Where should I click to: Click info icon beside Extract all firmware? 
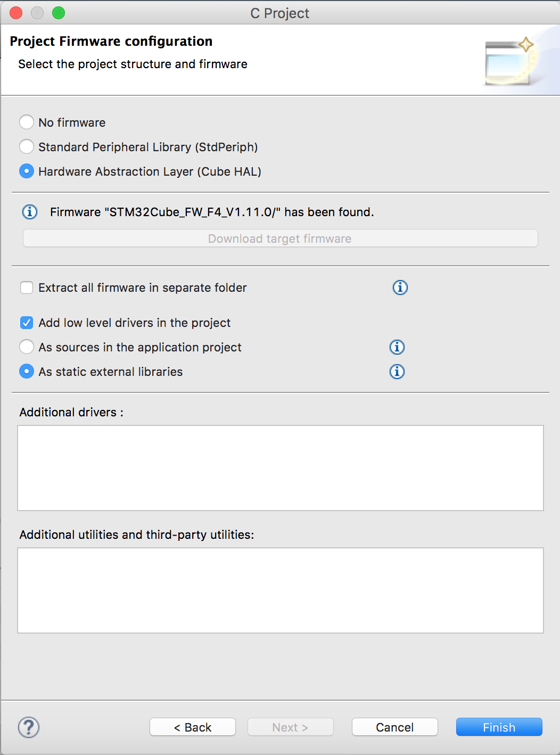(400, 288)
